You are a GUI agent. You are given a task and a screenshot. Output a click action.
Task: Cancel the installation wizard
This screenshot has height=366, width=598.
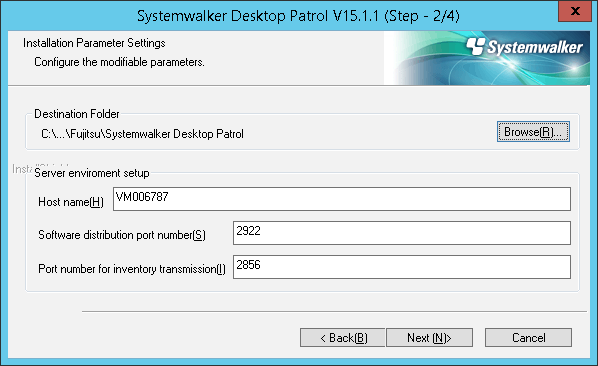pyautogui.click(x=528, y=337)
